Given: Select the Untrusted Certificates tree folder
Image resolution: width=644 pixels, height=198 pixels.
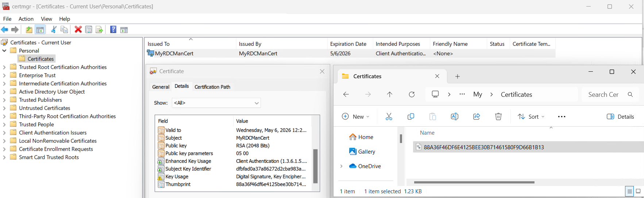Looking at the screenshot, I should point(45,108).
